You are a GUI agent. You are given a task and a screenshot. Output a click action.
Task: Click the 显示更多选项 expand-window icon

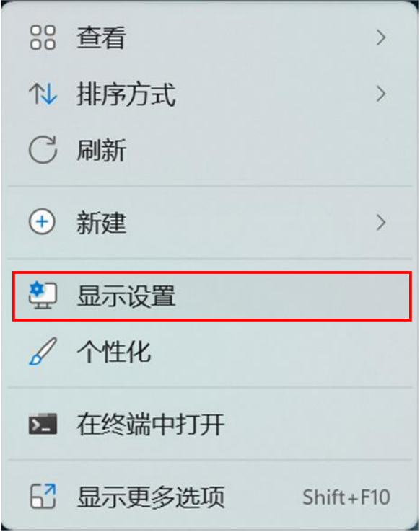pyautogui.click(x=43, y=497)
